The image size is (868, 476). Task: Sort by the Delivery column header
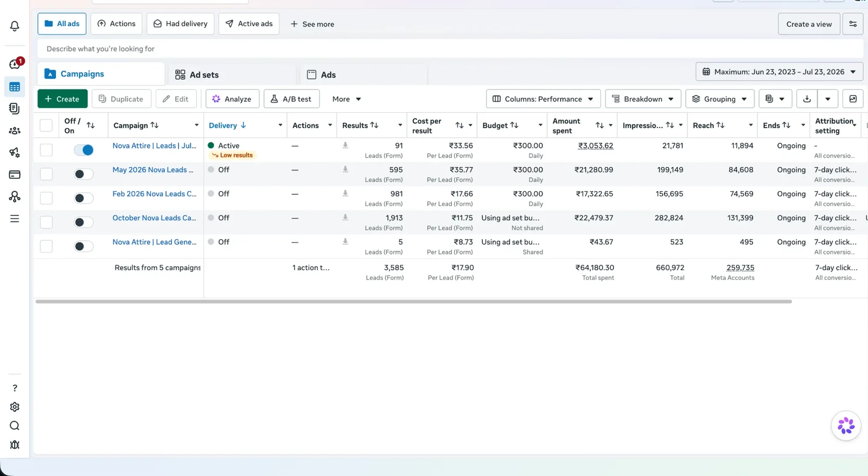pyautogui.click(x=223, y=125)
